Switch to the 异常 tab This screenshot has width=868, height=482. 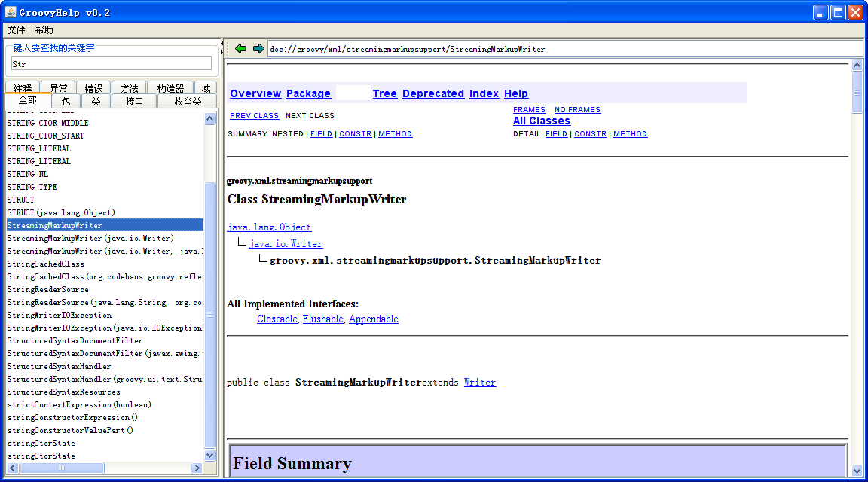pyautogui.click(x=58, y=87)
